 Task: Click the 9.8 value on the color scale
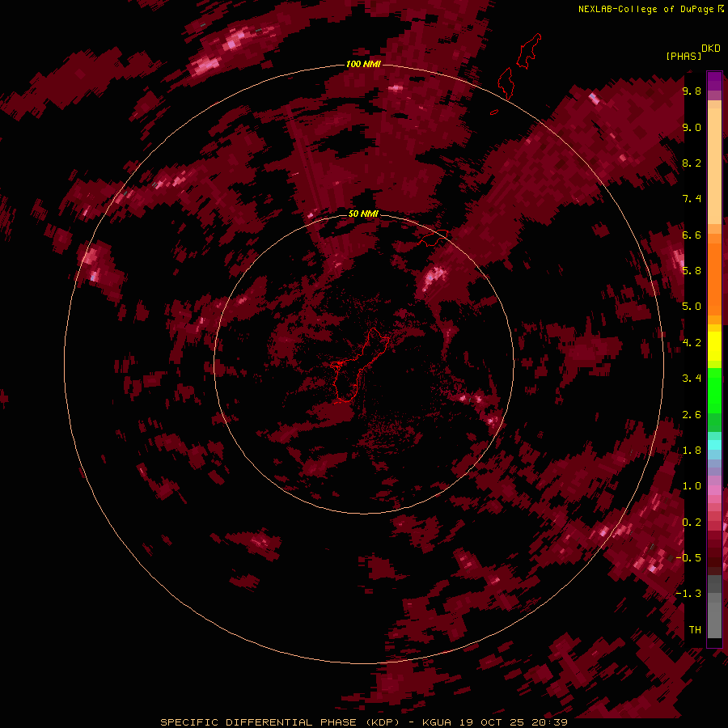[692, 91]
